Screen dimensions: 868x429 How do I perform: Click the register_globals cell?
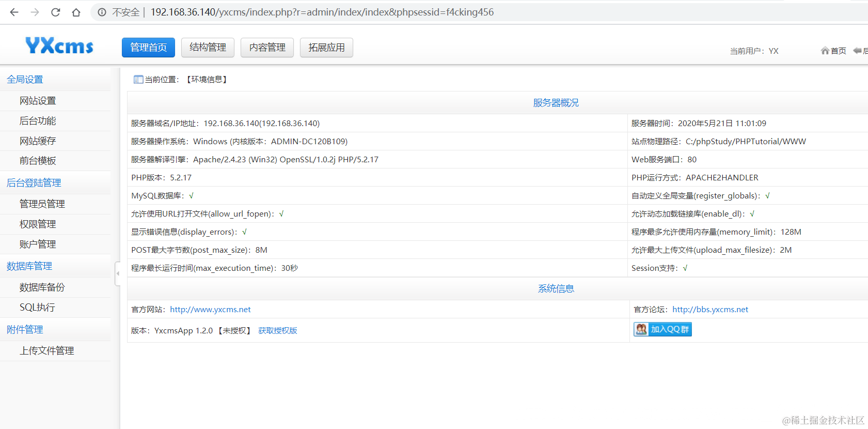point(748,196)
